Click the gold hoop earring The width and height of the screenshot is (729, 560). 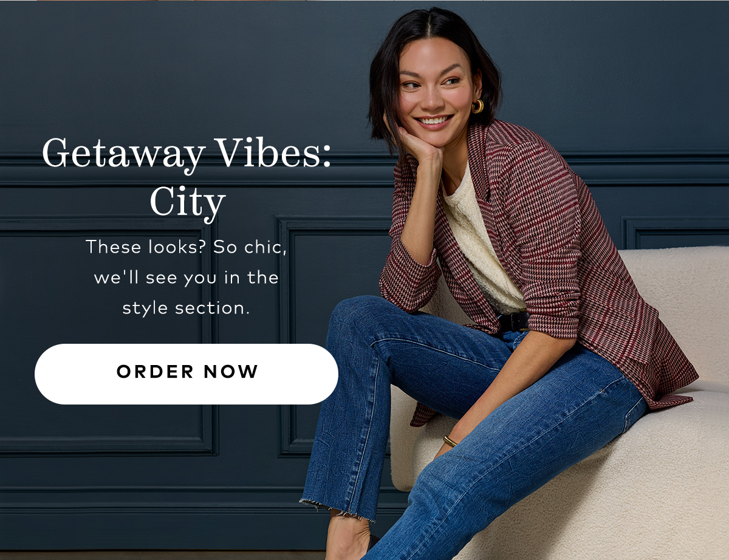tap(477, 106)
